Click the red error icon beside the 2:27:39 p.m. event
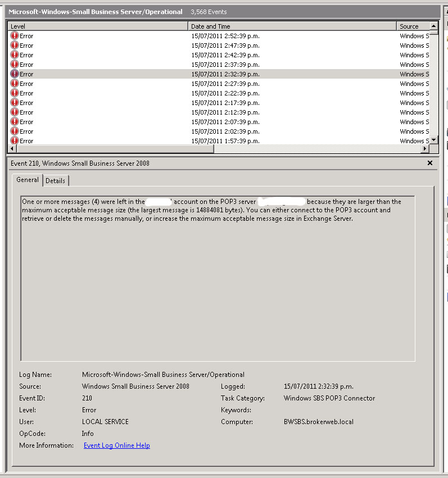The width and height of the screenshot is (448, 478). tap(15, 84)
